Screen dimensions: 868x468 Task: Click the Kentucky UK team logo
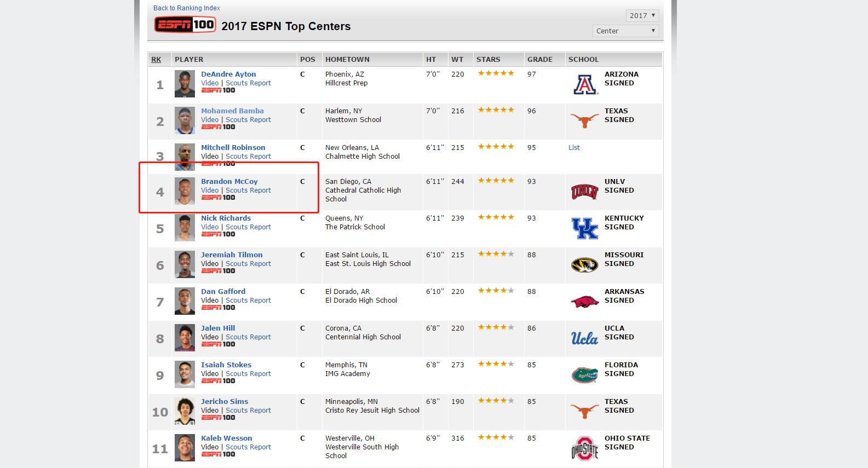coord(584,228)
